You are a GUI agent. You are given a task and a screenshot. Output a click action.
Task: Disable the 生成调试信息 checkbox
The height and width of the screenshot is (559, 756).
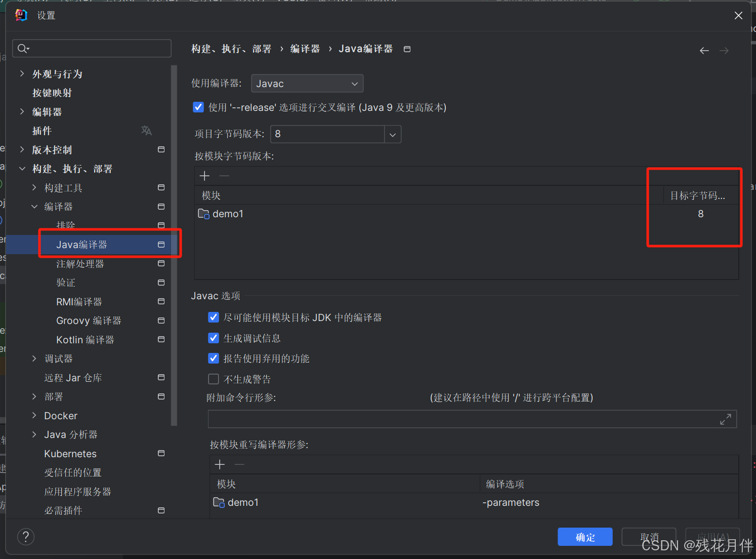214,338
